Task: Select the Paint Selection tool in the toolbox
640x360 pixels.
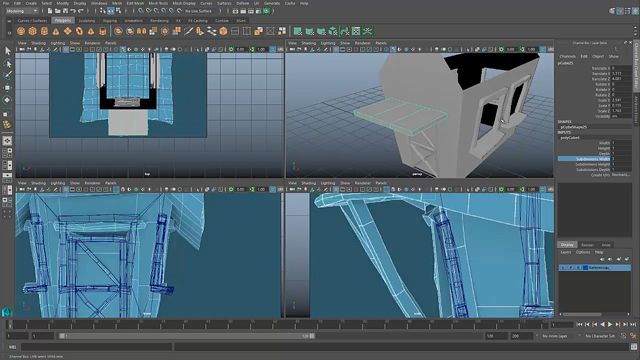Action: 7,75
